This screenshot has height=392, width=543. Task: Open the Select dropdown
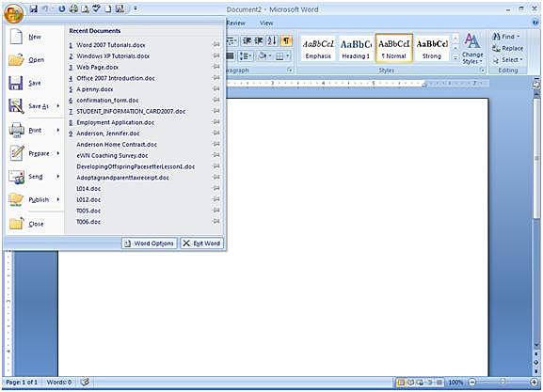pos(507,60)
